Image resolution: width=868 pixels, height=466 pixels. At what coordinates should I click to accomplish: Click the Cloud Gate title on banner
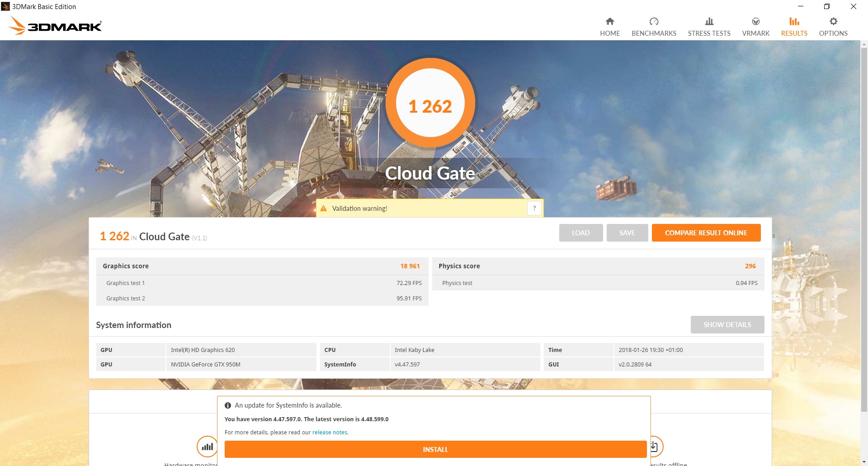[x=430, y=173]
